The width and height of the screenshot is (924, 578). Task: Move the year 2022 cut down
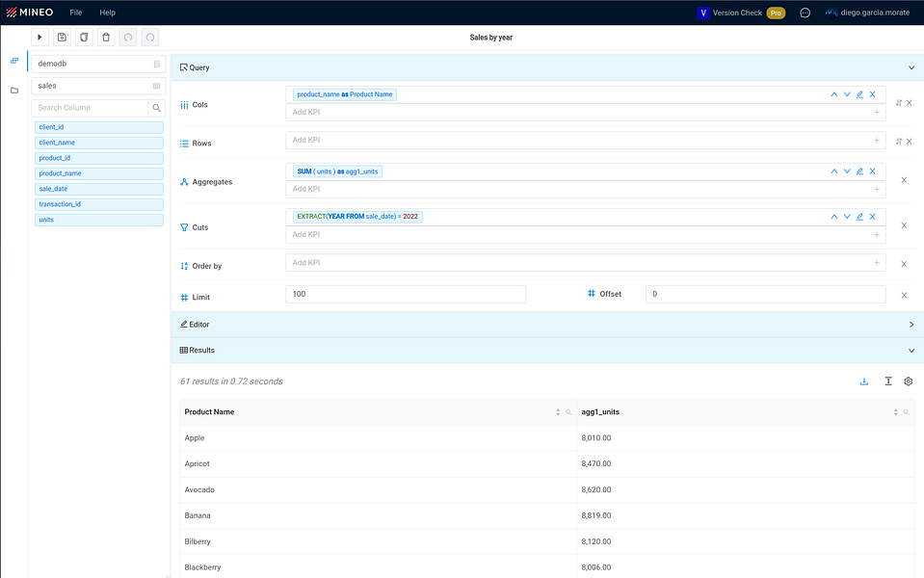pyautogui.click(x=847, y=217)
